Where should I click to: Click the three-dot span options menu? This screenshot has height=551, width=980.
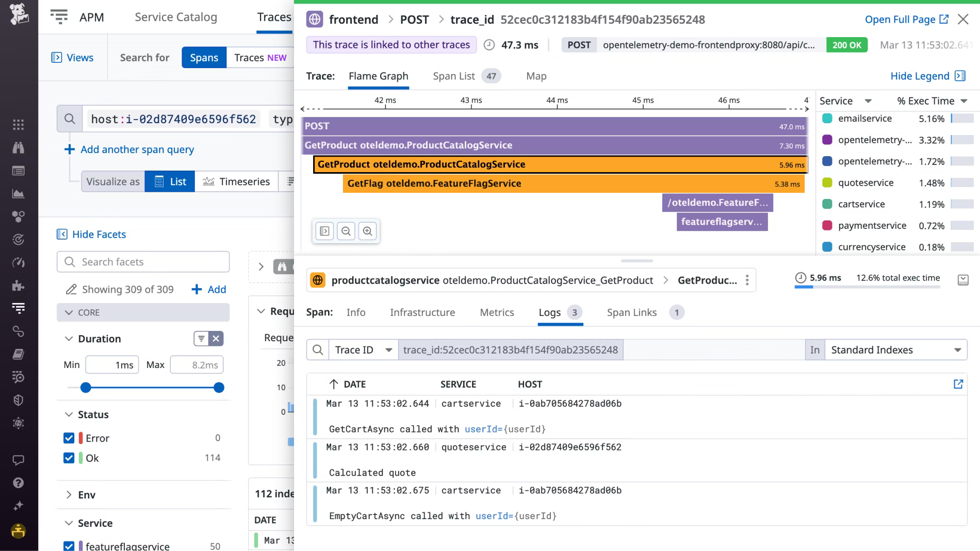pyautogui.click(x=747, y=280)
